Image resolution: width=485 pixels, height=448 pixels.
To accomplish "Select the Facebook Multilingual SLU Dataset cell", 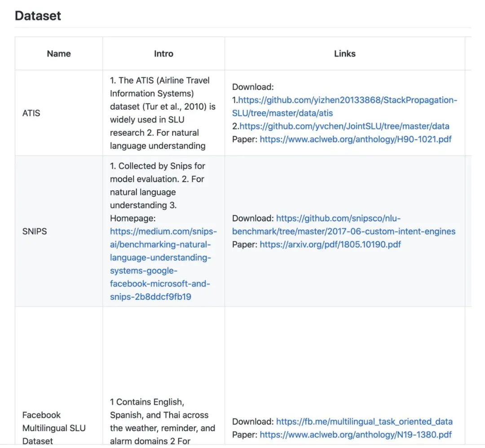I will (54, 428).
